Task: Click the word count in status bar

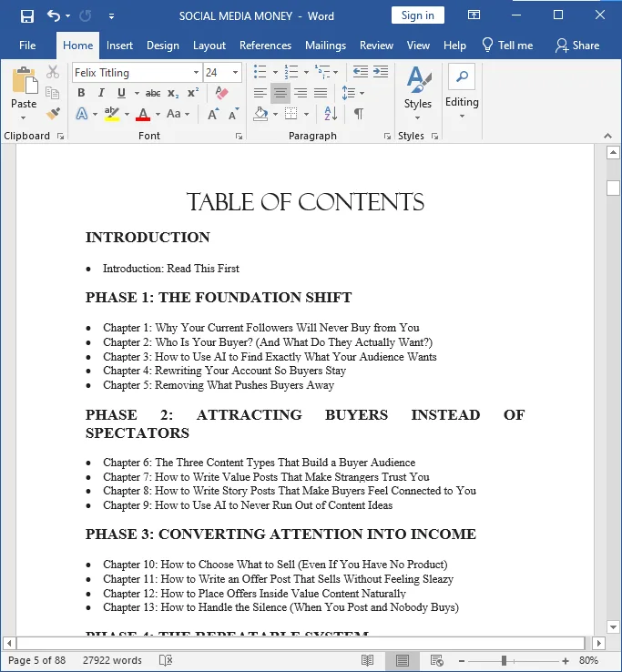Action: coord(112,660)
